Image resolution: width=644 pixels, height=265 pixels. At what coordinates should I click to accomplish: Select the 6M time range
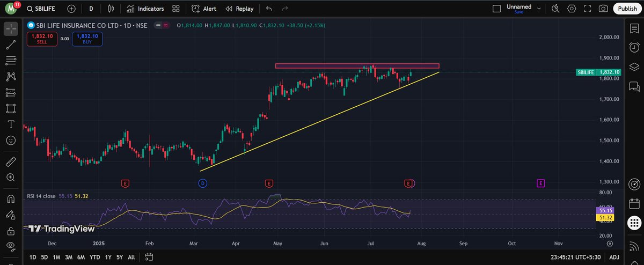pyautogui.click(x=81, y=257)
